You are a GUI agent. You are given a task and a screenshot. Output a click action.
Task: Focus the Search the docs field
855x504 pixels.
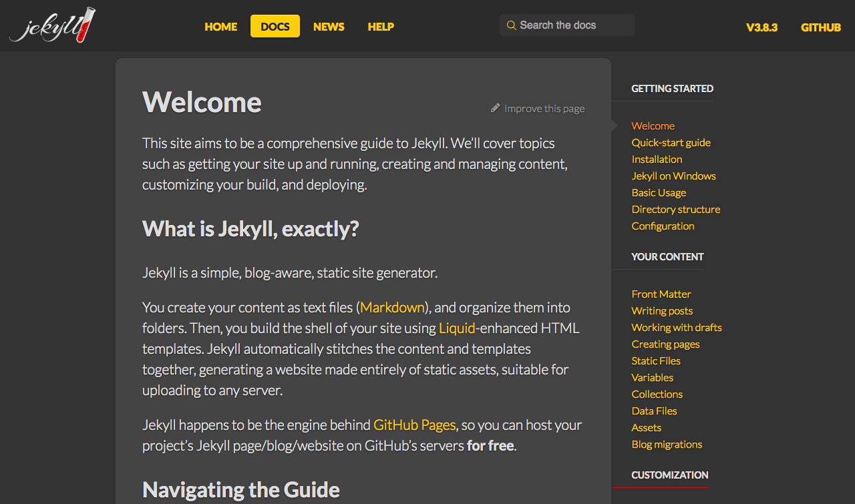pos(567,25)
